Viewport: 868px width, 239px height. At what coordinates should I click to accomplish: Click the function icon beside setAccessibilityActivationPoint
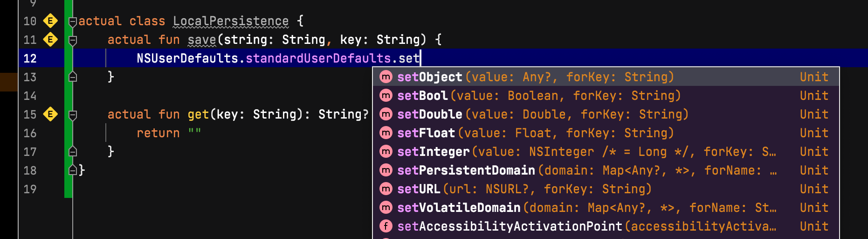(386, 226)
